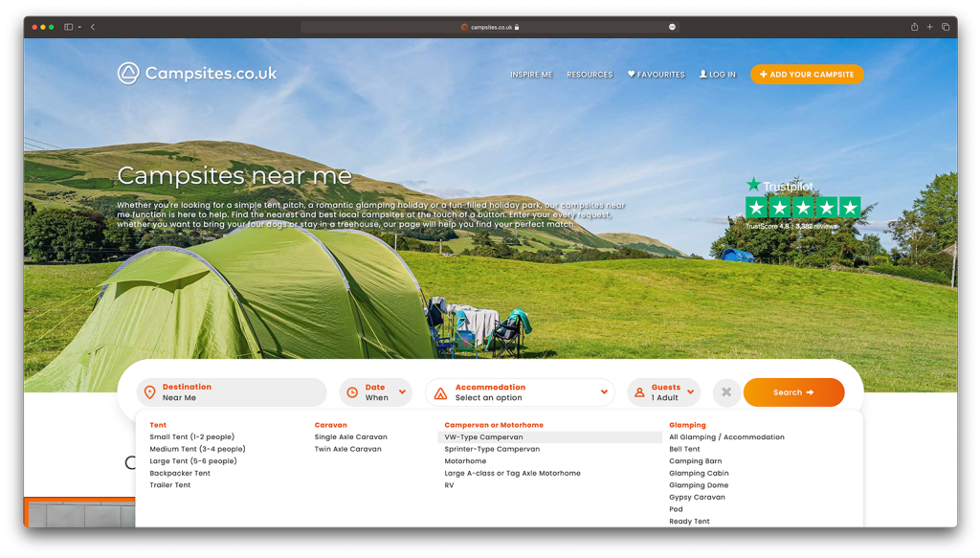Open the Safari tab overview icon

946,27
